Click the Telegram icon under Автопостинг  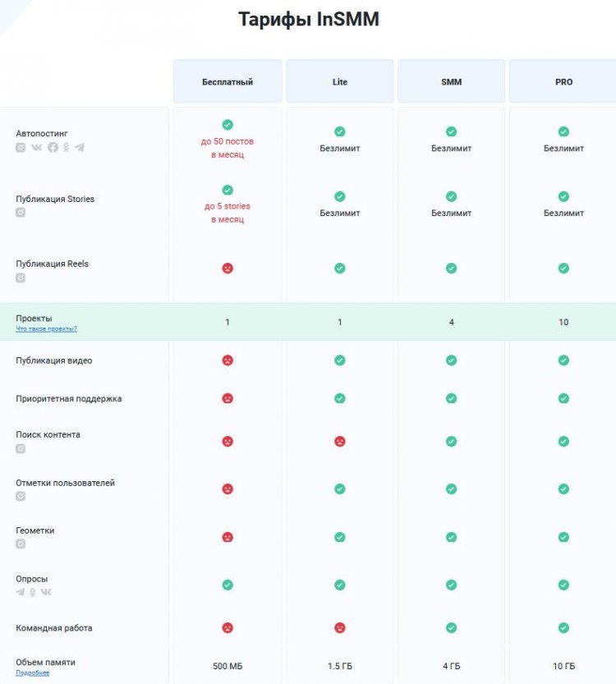[x=80, y=148]
